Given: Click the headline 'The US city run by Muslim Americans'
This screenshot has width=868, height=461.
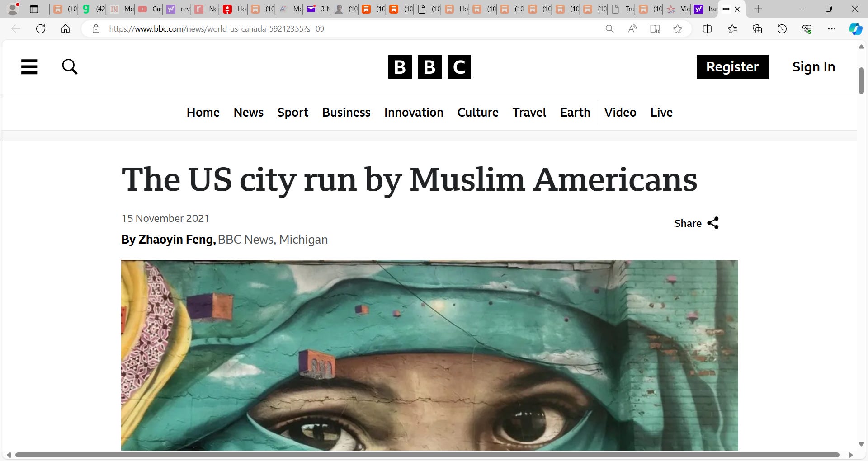Looking at the screenshot, I should tap(409, 180).
